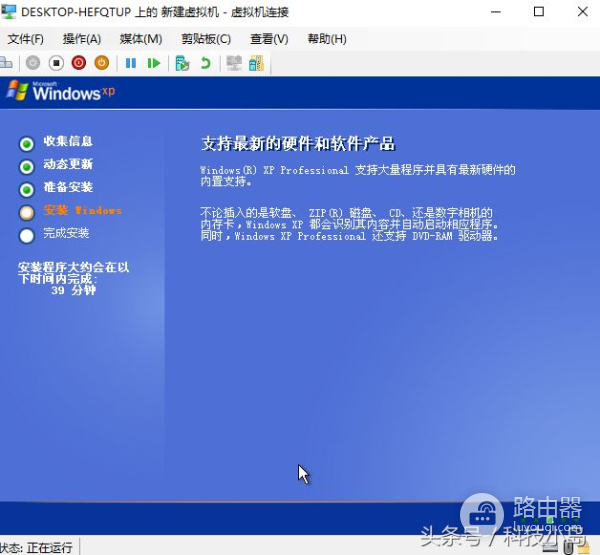Viewport: 600px width, 555px height.
Task: Maximize the virtual machine connection window
Action: [539, 12]
